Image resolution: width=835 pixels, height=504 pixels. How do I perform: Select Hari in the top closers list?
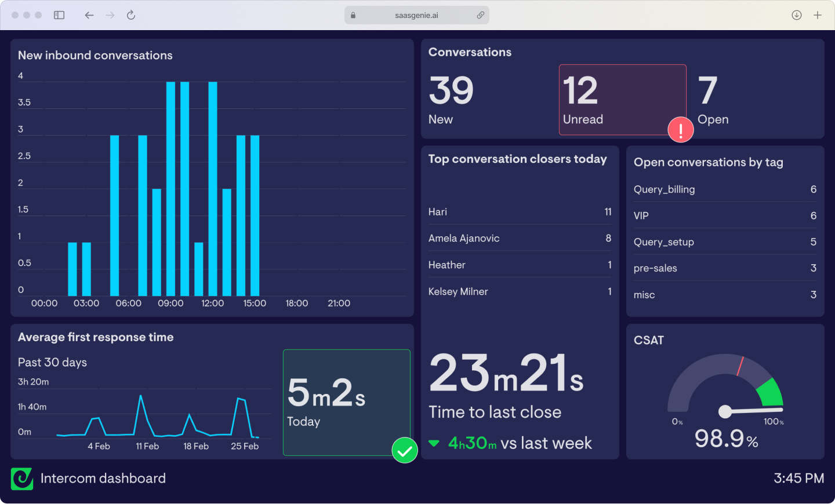[519, 212]
